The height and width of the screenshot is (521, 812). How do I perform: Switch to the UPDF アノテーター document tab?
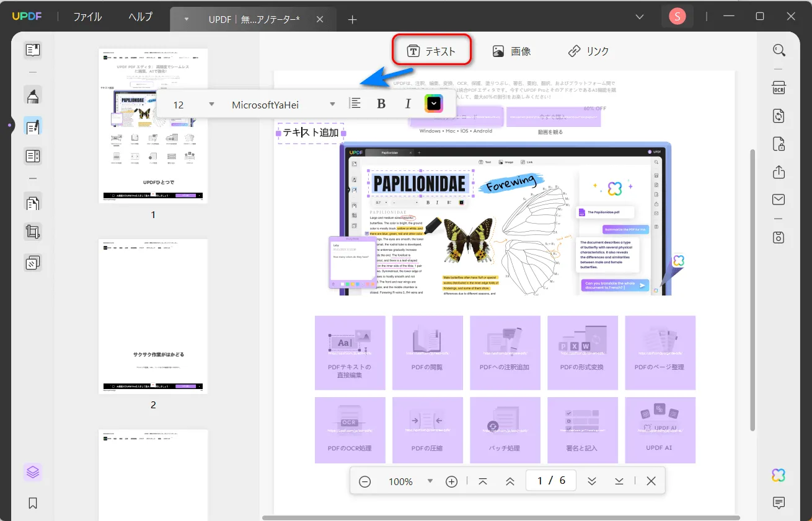point(254,20)
